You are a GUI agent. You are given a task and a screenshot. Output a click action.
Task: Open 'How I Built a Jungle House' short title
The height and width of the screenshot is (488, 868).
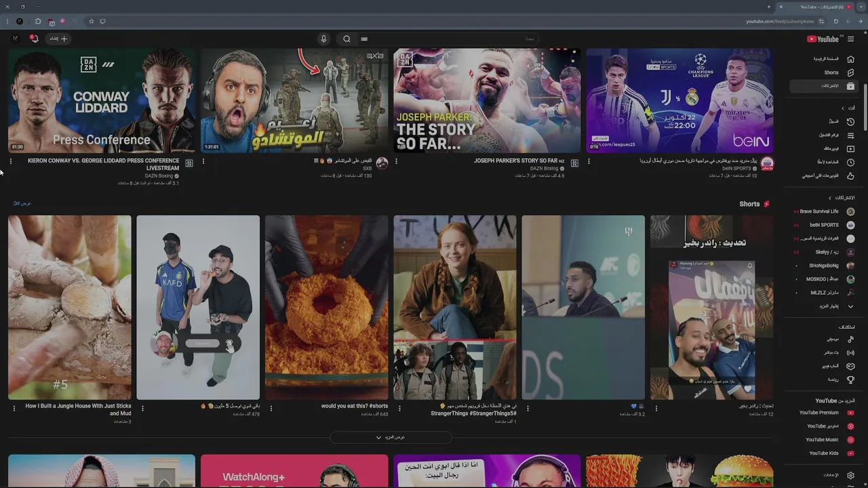pos(78,409)
